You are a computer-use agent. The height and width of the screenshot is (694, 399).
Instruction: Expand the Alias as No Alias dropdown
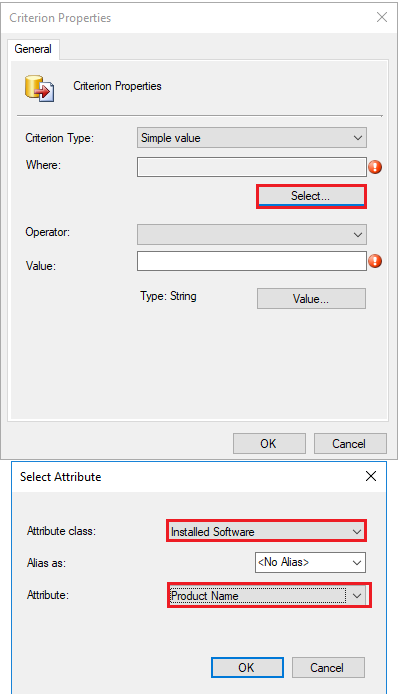click(310, 563)
